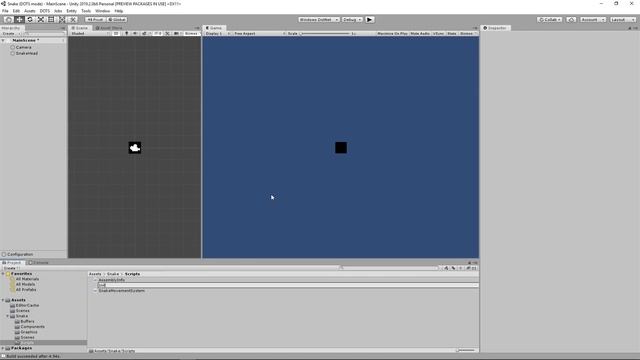Switch to the Asset Store tab
The width and height of the screenshot is (640, 360).
click(x=109, y=28)
